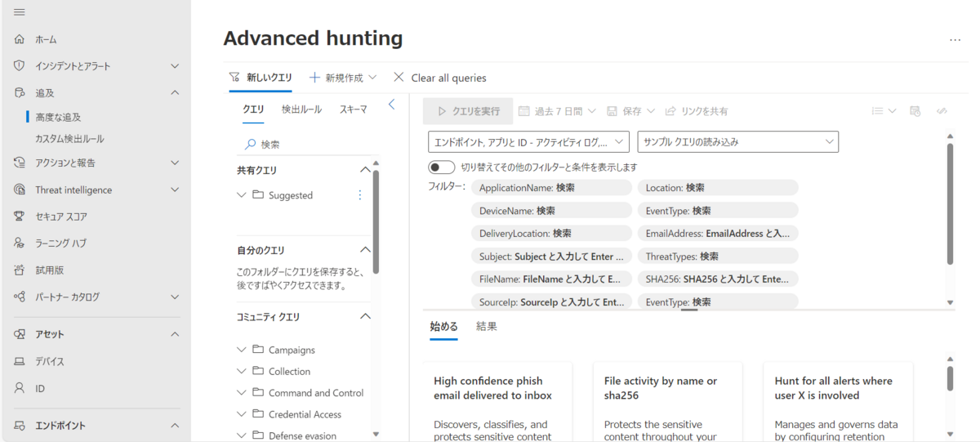Collapse the 自分のクエリ section
This screenshot has height=442, width=980.
pos(365,250)
